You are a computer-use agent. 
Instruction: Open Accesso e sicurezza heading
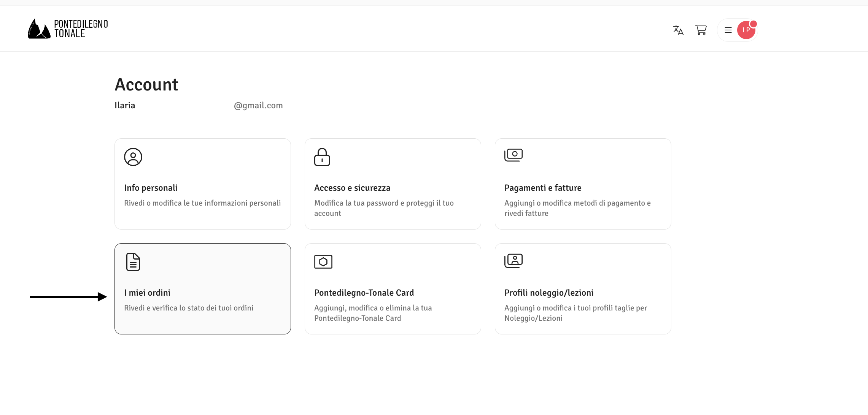(x=352, y=188)
